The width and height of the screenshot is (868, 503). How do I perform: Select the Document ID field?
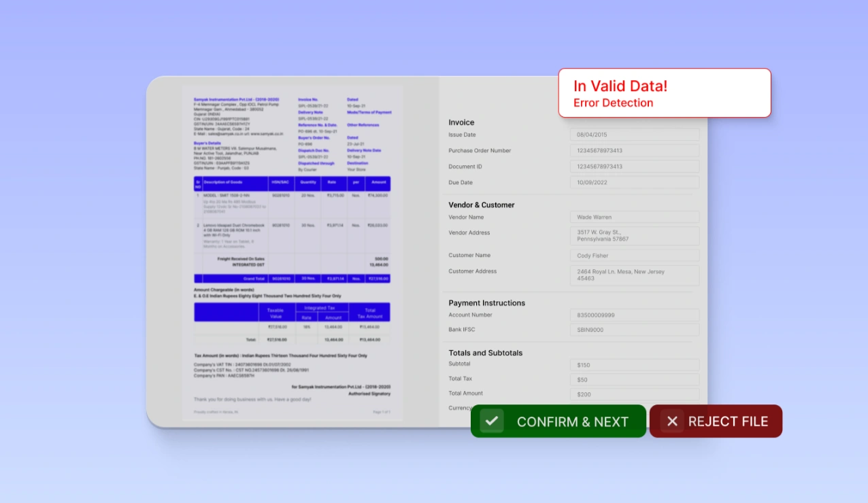point(634,166)
